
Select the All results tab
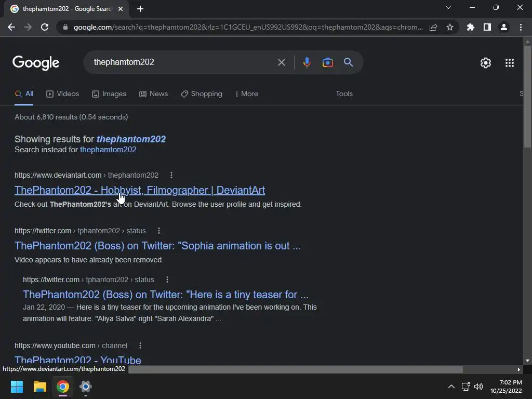coord(24,94)
